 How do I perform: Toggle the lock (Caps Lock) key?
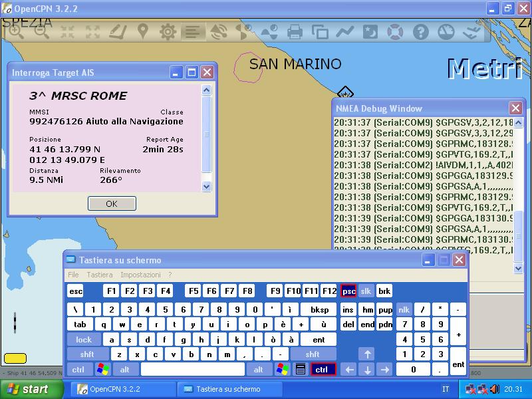(x=84, y=339)
